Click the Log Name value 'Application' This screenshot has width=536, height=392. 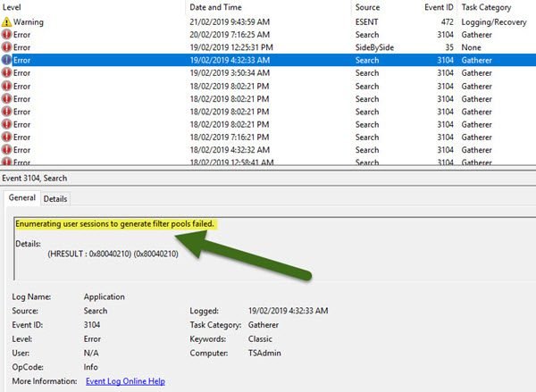pos(105,296)
